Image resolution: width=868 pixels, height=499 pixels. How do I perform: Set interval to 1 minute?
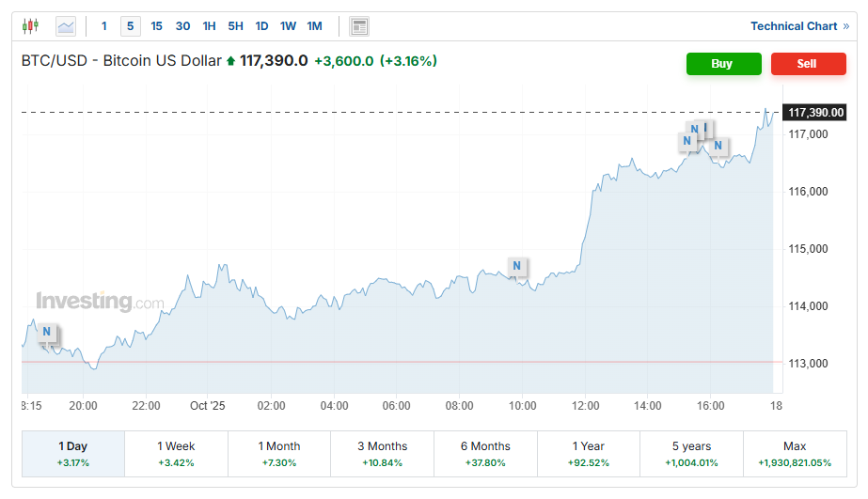[x=104, y=26]
